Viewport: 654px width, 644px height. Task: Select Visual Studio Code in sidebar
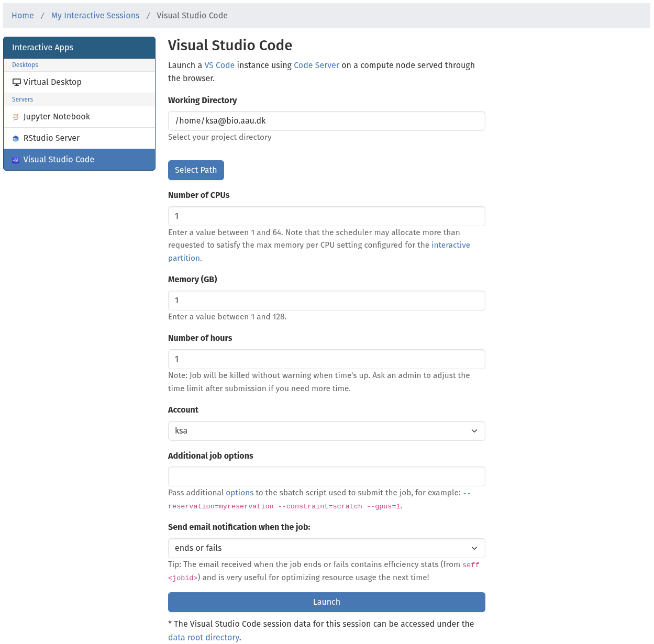[x=80, y=160]
